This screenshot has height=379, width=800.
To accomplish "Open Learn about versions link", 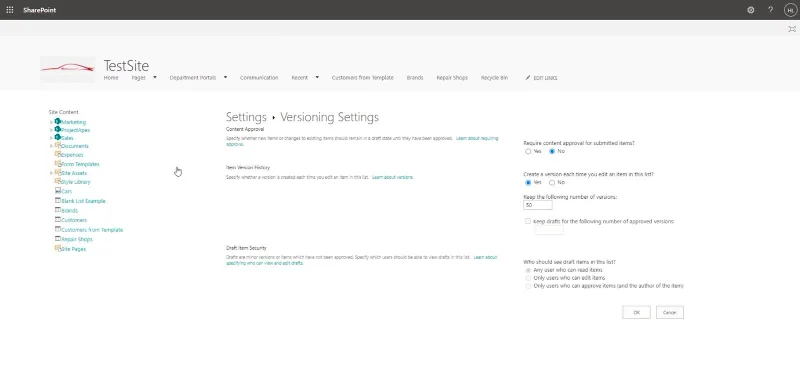I will tap(393, 177).
